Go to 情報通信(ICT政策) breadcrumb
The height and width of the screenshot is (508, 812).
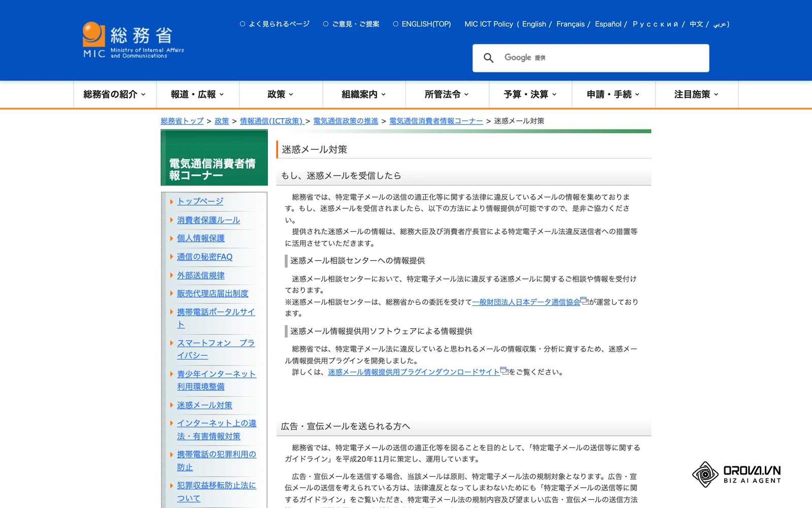tap(272, 121)
